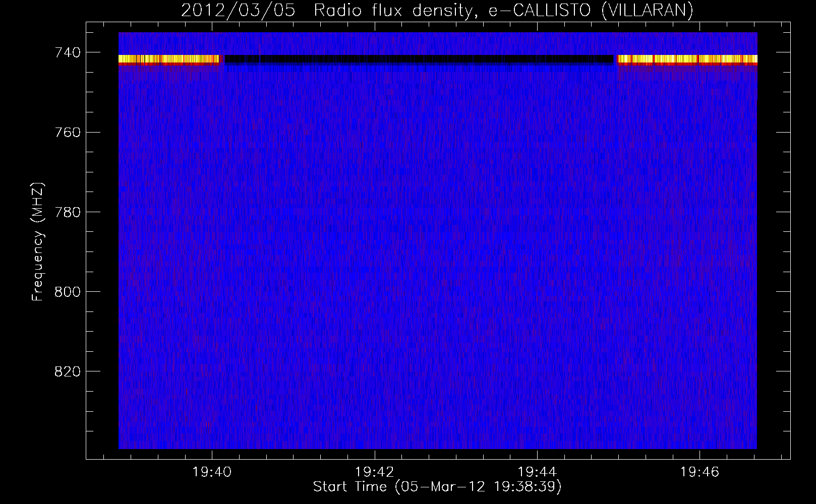
Task: Click the Frequency (MHZ) axis label
Action: [38, 241]
